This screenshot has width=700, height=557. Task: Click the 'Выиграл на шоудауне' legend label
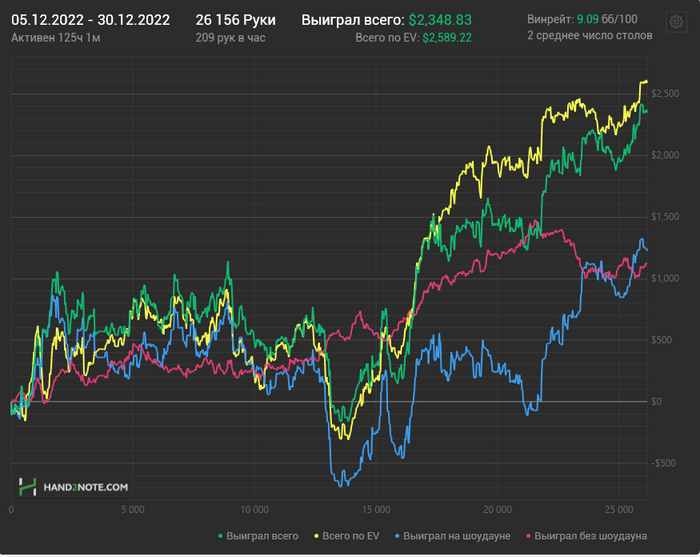tap(457, 536)
